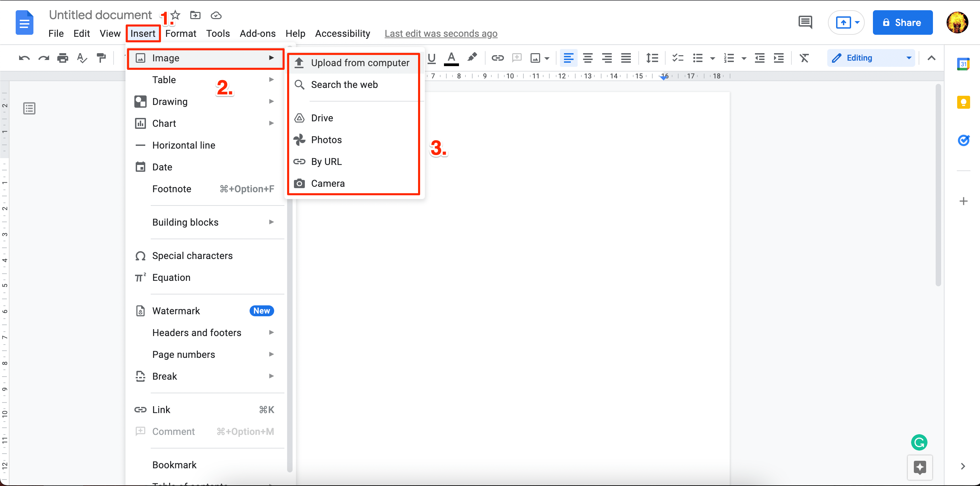Click the Last edit was seconds ago link

pos(441,34)
